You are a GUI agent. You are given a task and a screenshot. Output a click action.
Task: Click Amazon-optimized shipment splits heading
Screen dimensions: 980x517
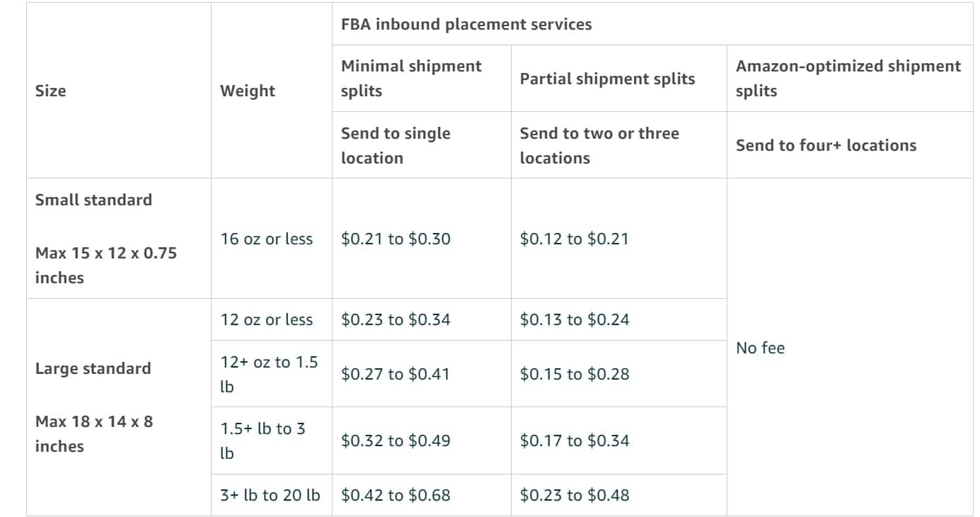848,78
